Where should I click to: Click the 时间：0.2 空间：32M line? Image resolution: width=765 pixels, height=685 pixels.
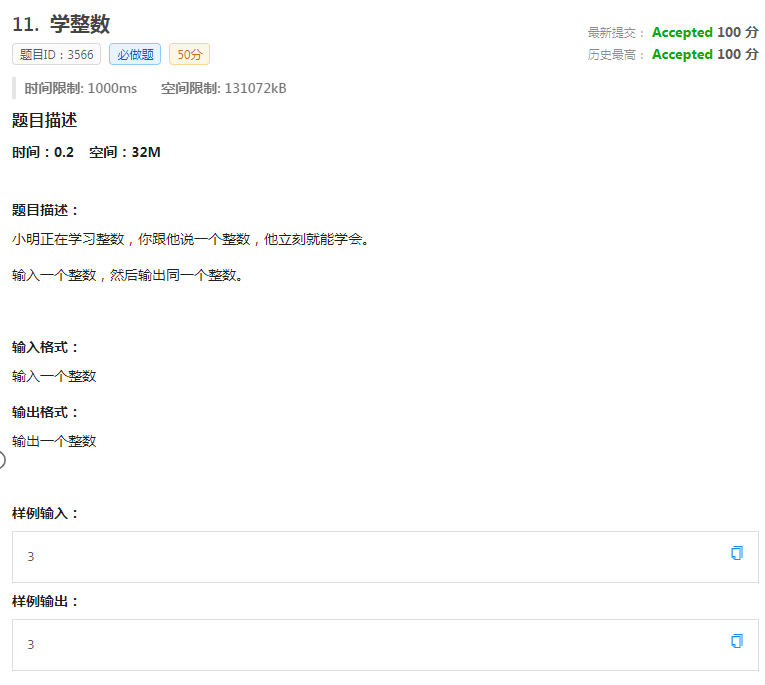pyautogui.click(x=86, y=152)
